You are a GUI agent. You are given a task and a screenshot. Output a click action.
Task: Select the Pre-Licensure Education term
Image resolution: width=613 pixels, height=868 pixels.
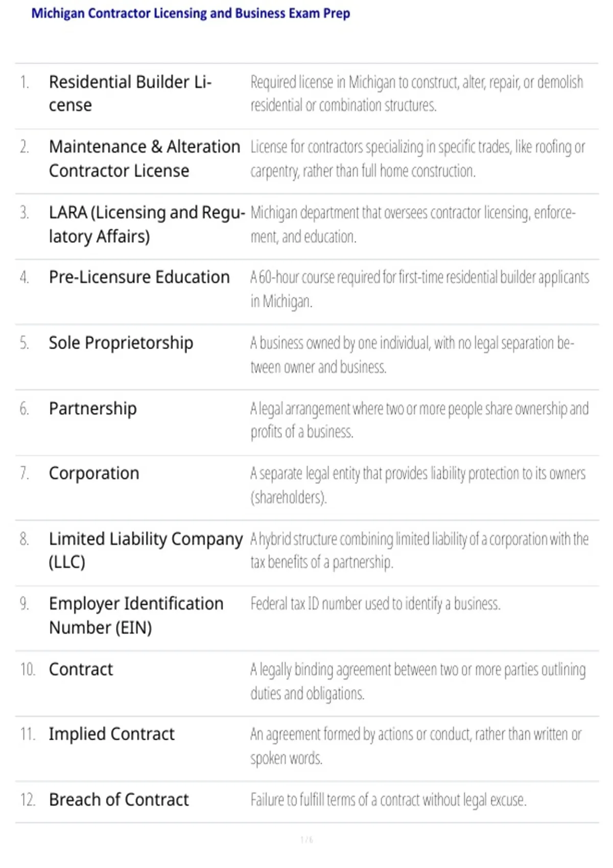point(139,277)
